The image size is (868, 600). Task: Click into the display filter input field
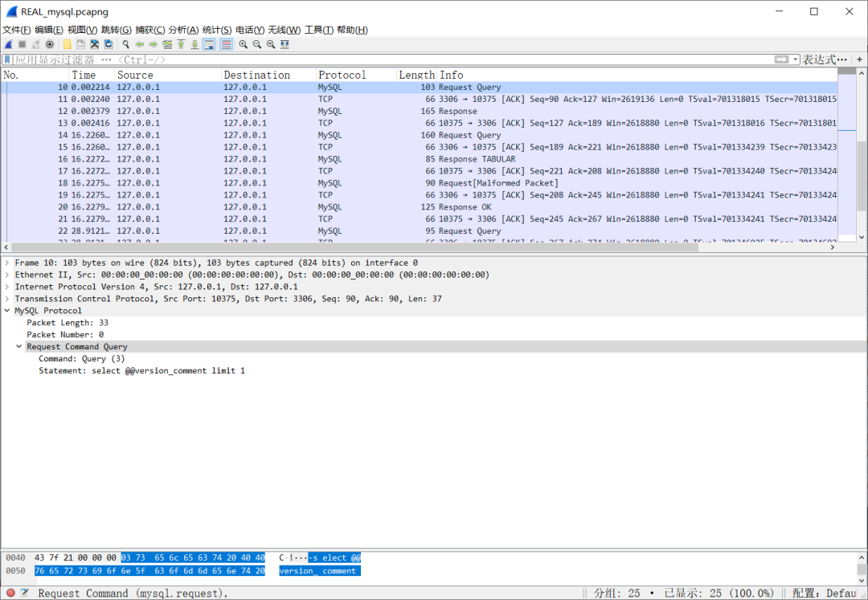(x=393, y=59)
